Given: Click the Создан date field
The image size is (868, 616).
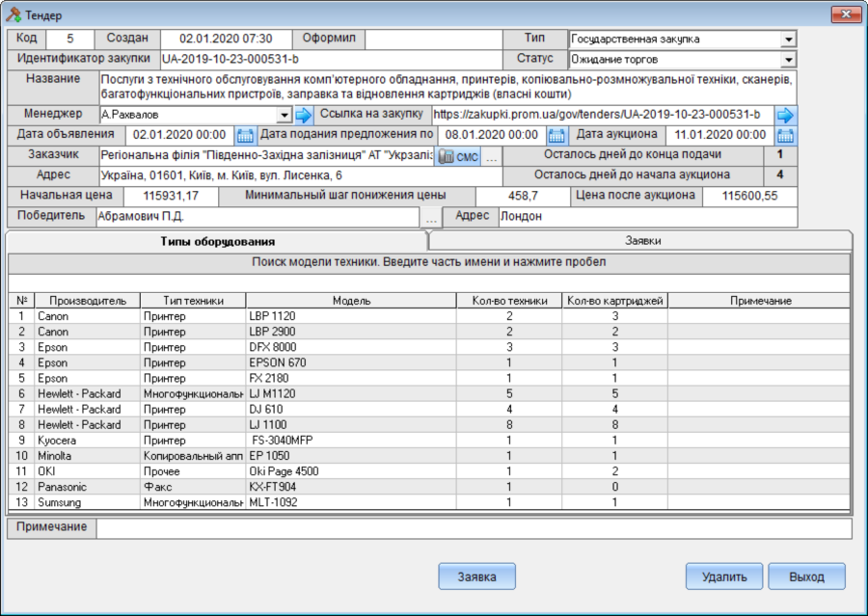Looking at the screenshot, I should click(226, 40).
